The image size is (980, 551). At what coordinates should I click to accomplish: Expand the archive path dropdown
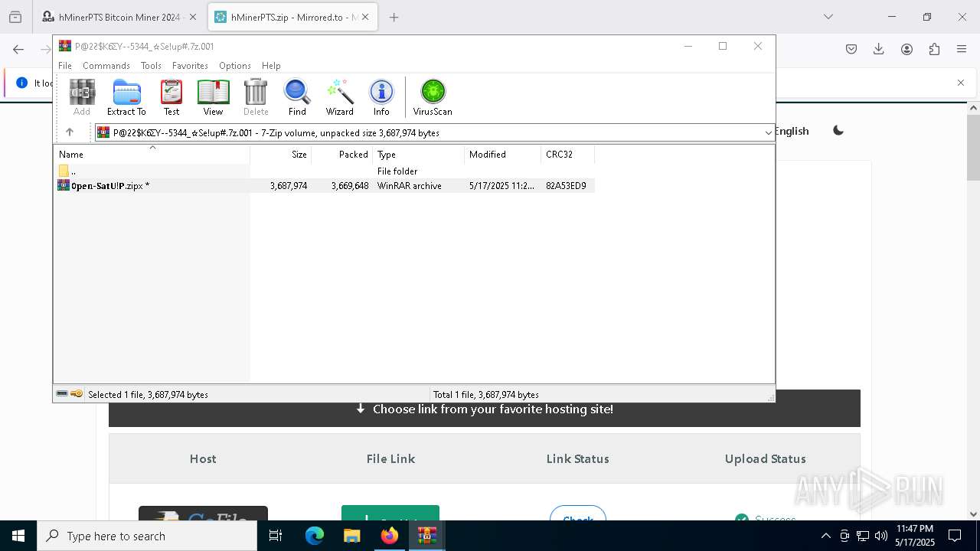(768, 133)
